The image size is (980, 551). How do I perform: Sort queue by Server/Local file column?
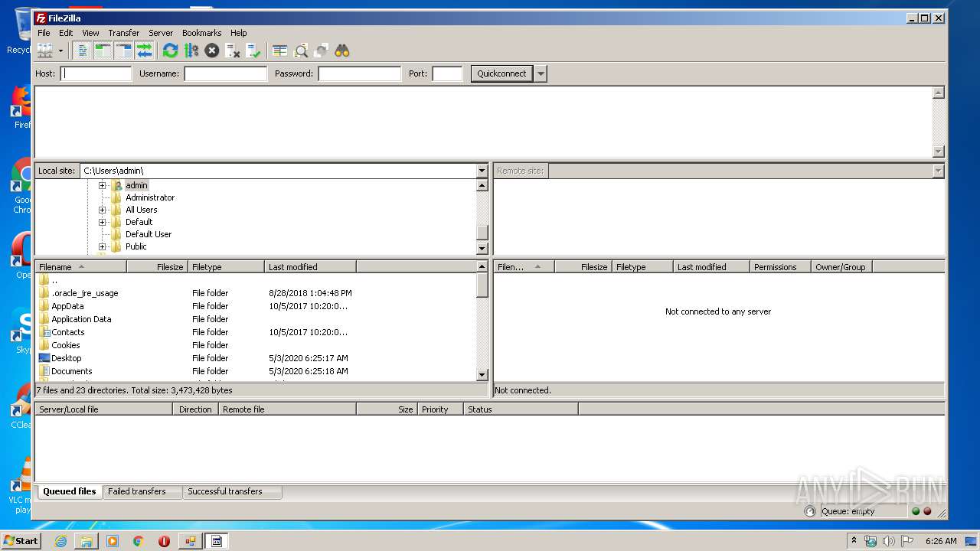tap(104, 409)
